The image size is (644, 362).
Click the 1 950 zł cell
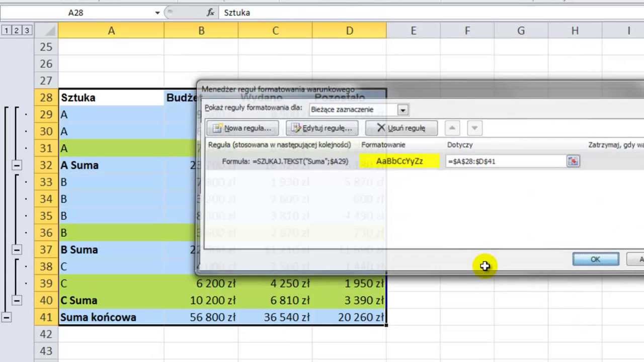[349, 284]
